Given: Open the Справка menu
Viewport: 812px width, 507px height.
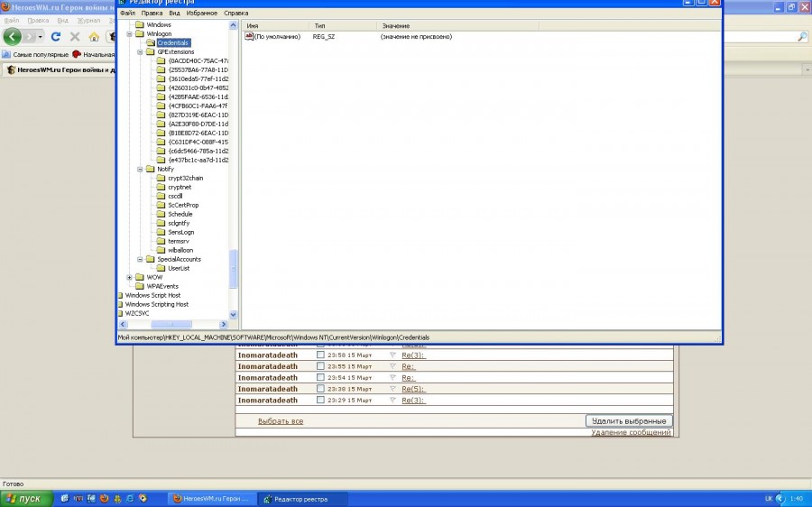Looking at the screenshot, I should (236, 13).
